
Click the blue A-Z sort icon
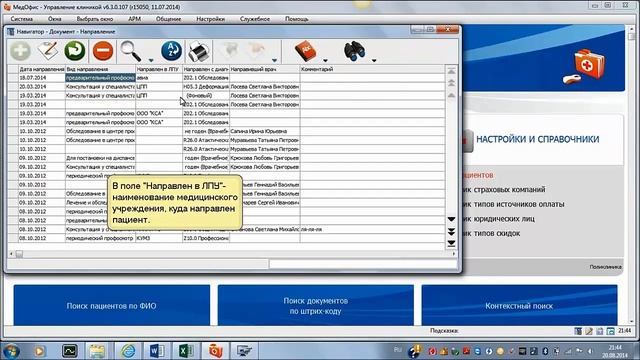click(x=171, y=51)
